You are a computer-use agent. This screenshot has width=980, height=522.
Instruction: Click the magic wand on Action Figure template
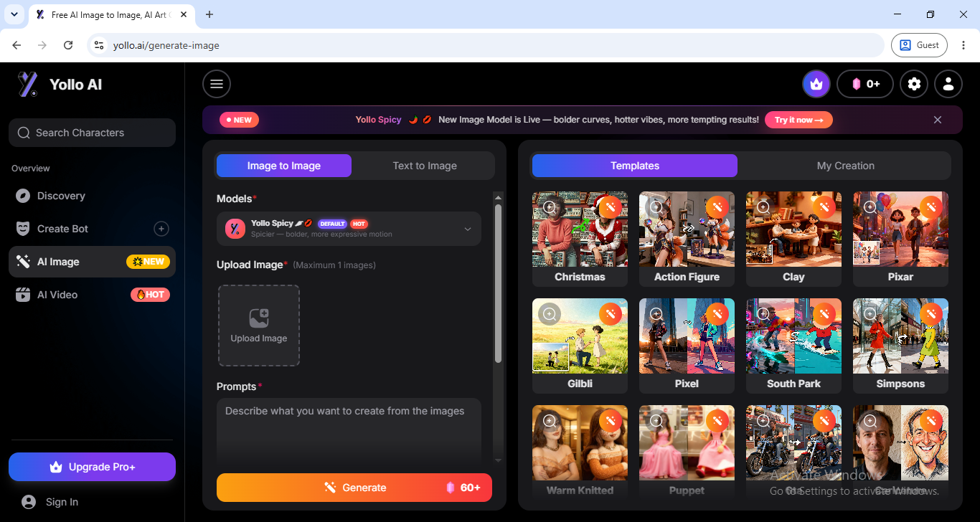point(717,207)
